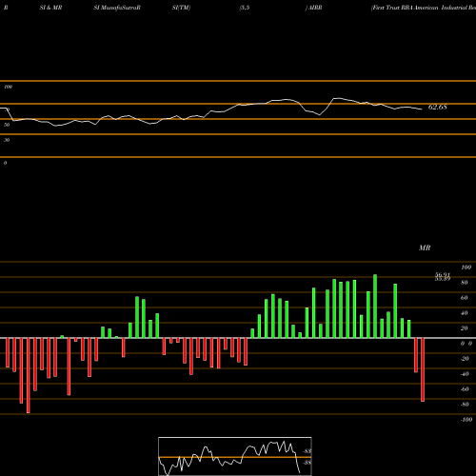Click the 'SI & MR' header text
Viewport: 476px width, 476px height.
click(50, 8)
